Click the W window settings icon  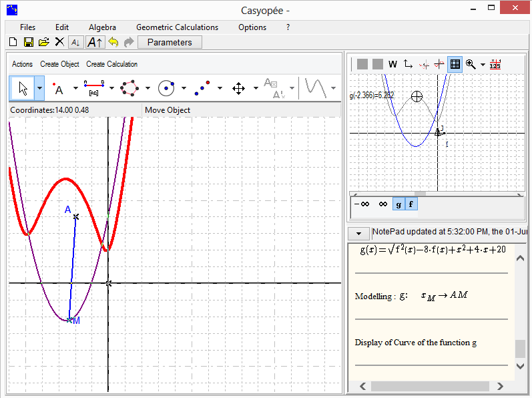pos(392,64)
